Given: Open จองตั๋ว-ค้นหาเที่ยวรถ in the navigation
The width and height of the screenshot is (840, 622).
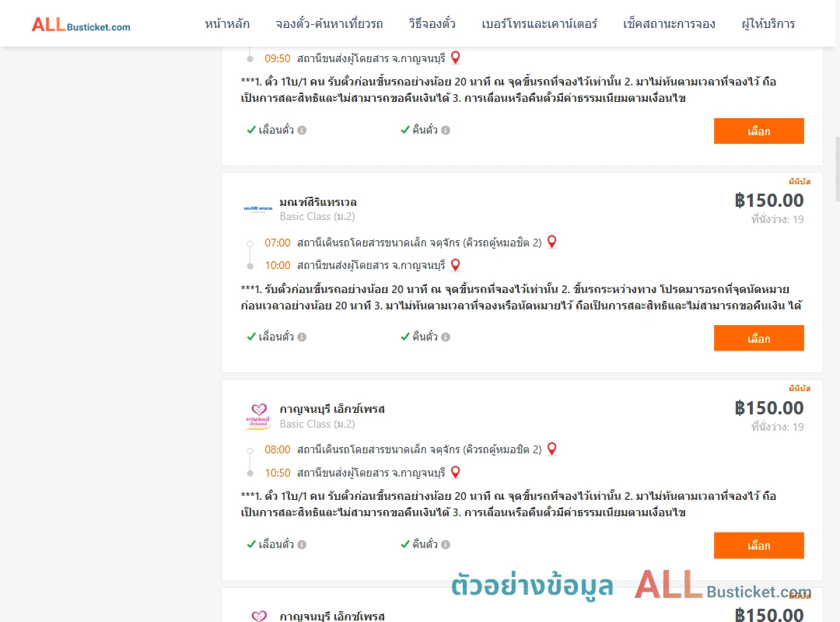Looking at the screenshot, I should point(329,24).
